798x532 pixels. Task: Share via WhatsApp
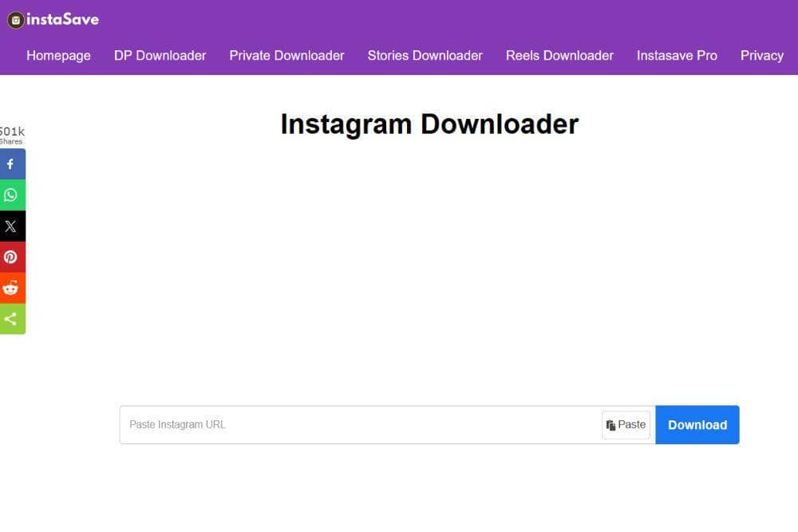[12, 195]
